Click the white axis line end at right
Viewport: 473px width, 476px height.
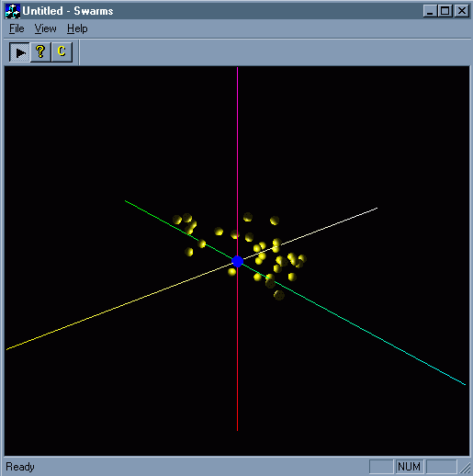pyautogui.click(x=376, y=209)
